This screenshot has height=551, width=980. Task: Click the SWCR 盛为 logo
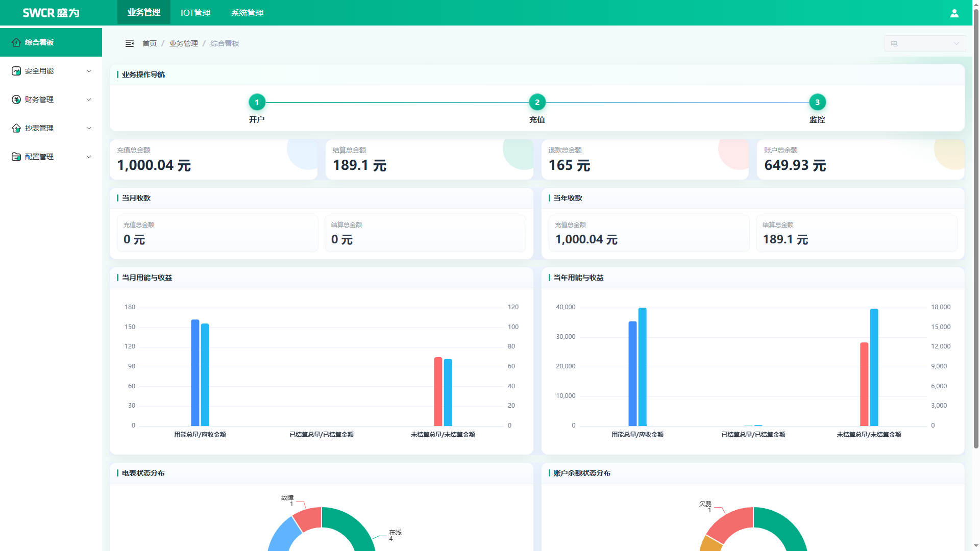pos(51,13)
